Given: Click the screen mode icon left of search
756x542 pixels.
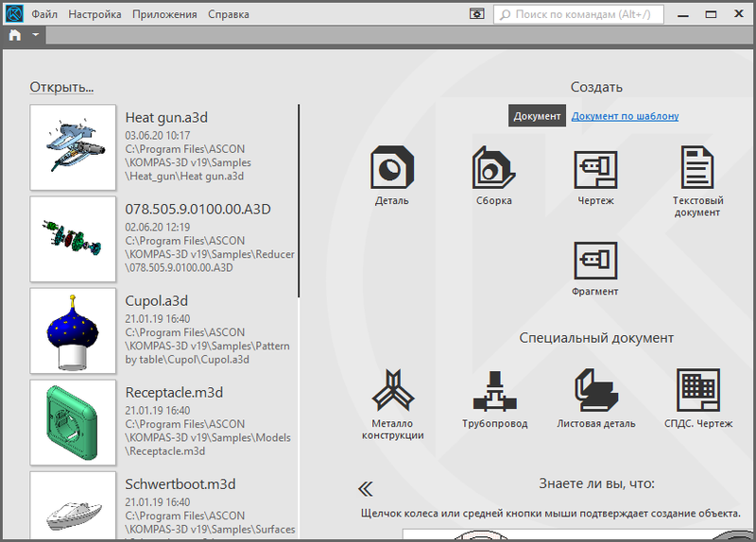Looking at the screenshot, I should 477,14.
